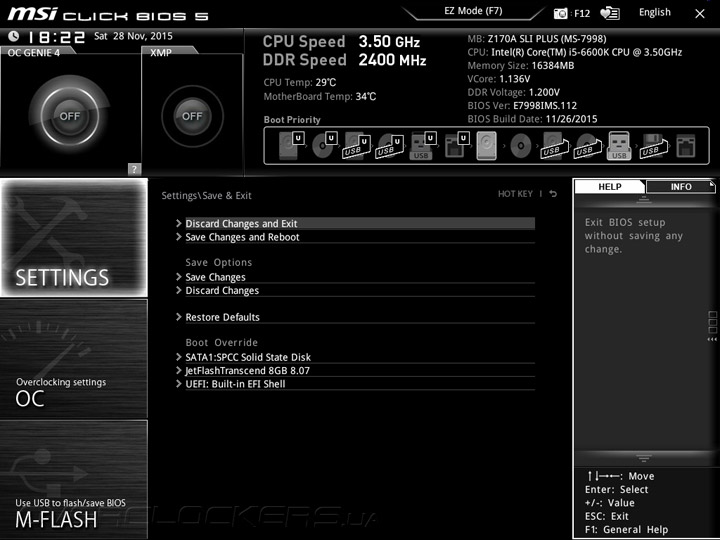
Task: Click the date Sat 28 Nov, 2015
Action: pyautogui.click(x=133, y=36)
